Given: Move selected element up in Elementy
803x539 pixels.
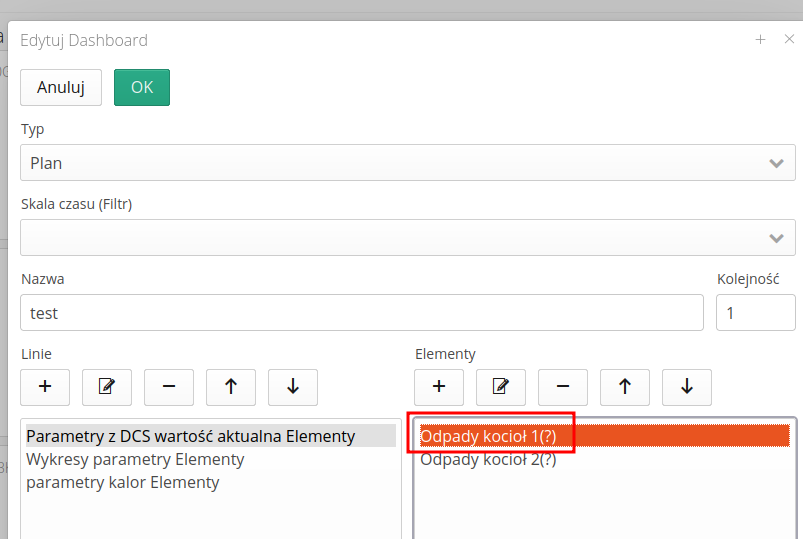Looking at the screenshot, I should pos(625,386).
